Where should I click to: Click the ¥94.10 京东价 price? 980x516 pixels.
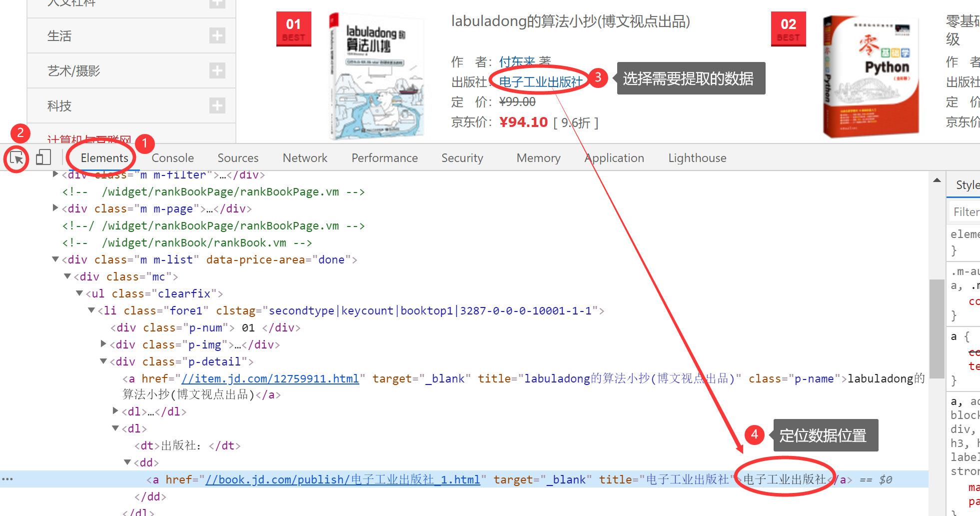click(523, 122)
